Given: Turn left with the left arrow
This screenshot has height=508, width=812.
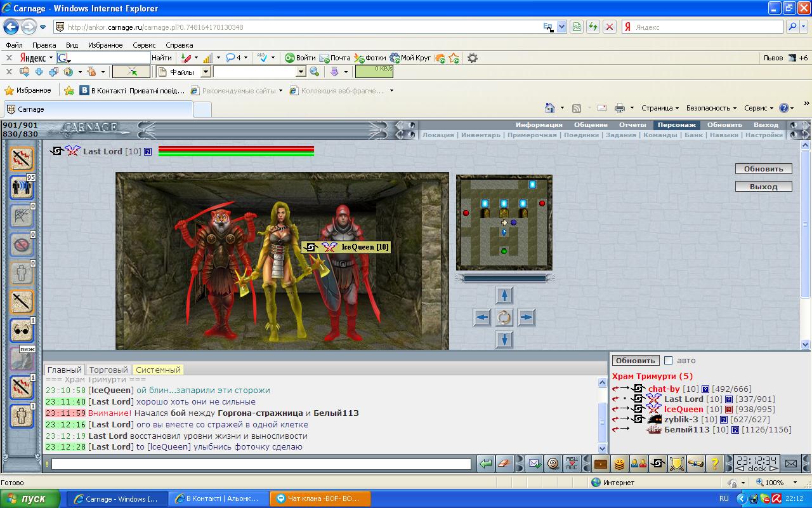Looking at the screenshot, I should (x=482, y=317).
